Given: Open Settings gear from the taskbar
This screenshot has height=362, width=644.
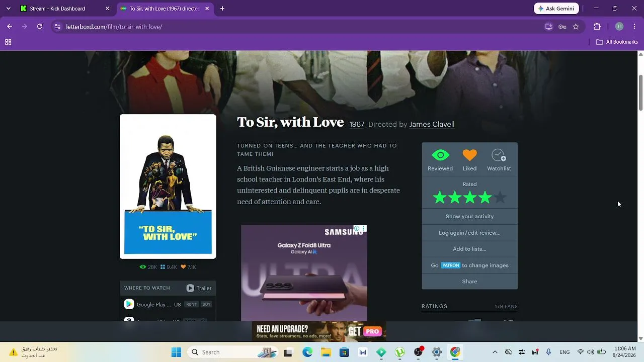Looking at the screenshot, I should tap(437, 352).
